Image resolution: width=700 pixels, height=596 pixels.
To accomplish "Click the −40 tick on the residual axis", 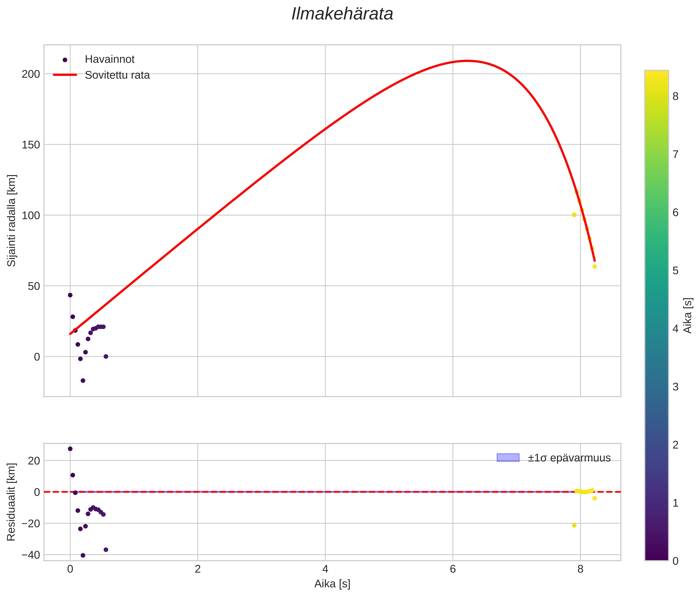I will pos(31,555).
